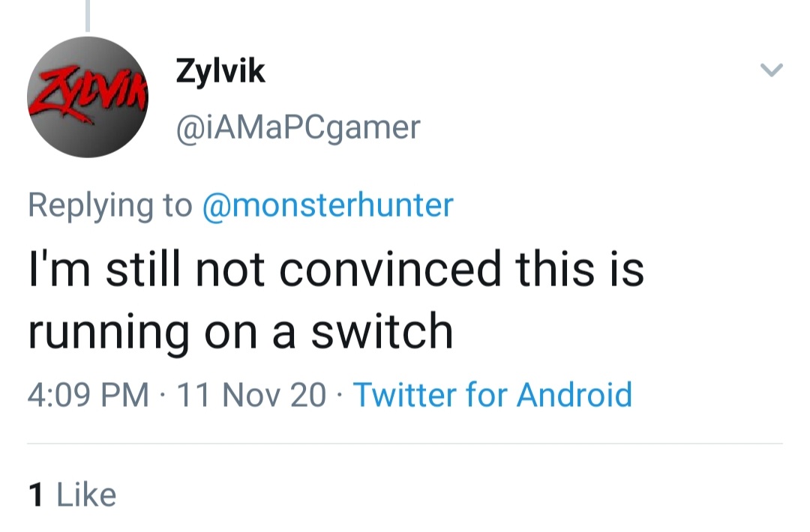The image size is (810, 532).
Task: Click the Zylvik display name
Action: [220, 72]
